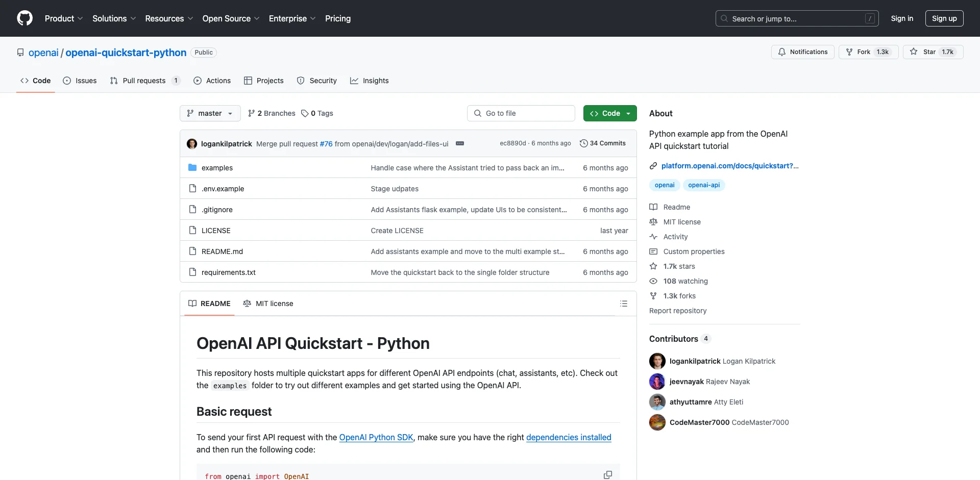Click the fork icon beside 1.3k forks
The width and height of the screenshot is (980, 480).
653,296
